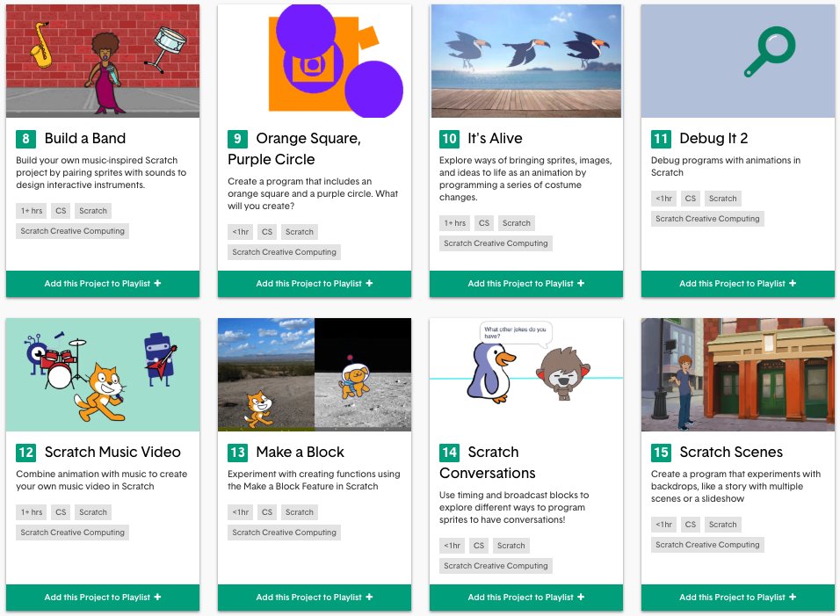This screenshot has height=616, width=840.
Task: Select the CS tag on Build a Band
Action: [62, 211]
